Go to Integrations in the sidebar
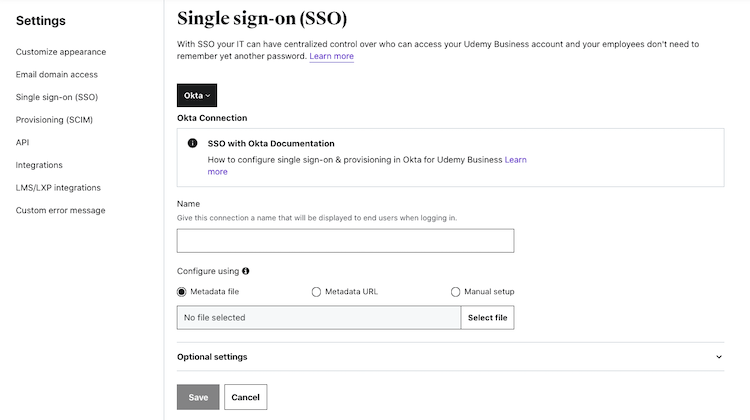 (39, 165)
